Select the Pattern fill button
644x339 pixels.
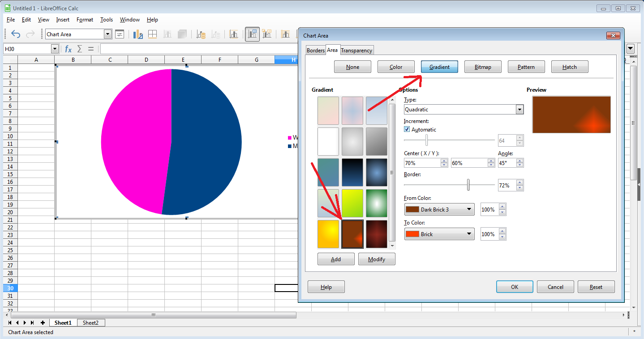coord(526,67)
